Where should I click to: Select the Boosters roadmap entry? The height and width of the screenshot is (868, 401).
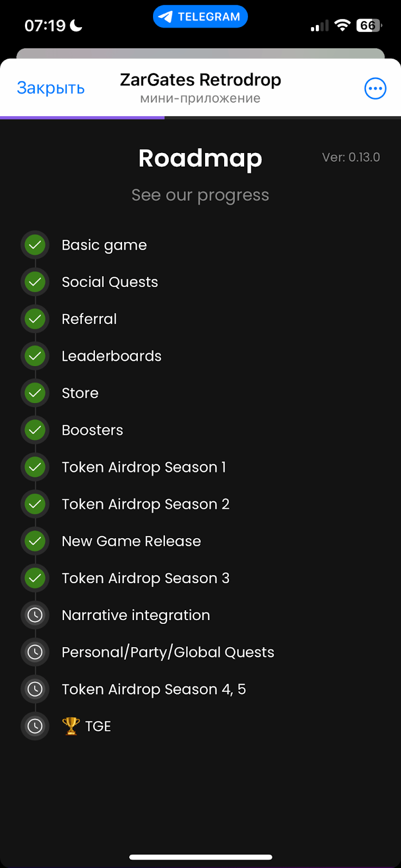[93, 430]
